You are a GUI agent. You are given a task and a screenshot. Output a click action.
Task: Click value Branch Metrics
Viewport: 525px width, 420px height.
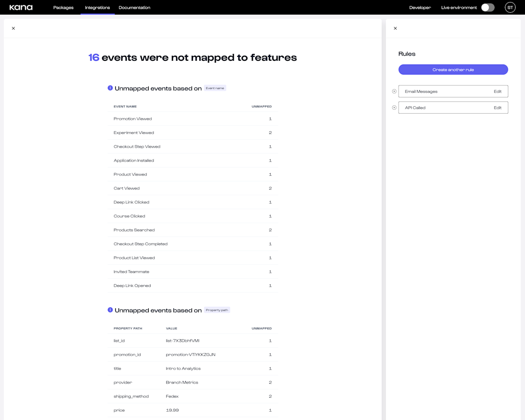click(x=182, y=383)
